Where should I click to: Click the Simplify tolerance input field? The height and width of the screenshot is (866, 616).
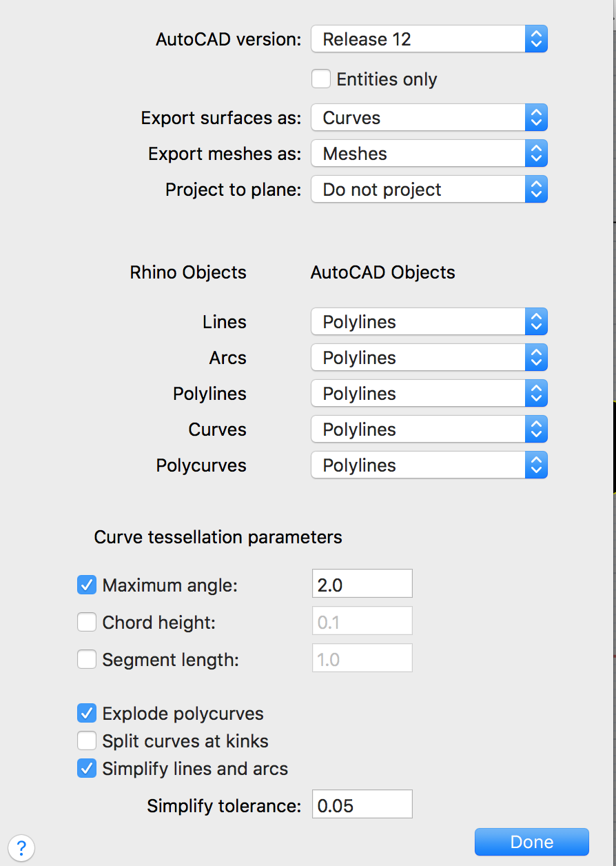(362, 804)
